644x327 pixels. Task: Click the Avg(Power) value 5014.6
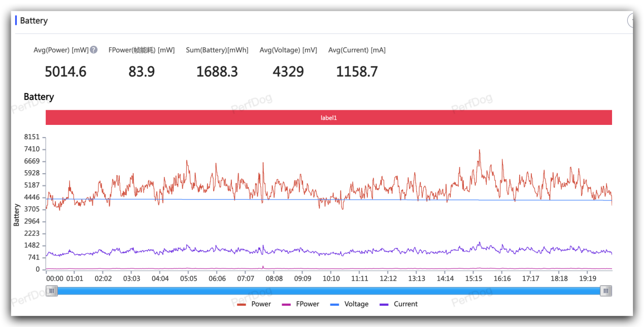(65, 72)
